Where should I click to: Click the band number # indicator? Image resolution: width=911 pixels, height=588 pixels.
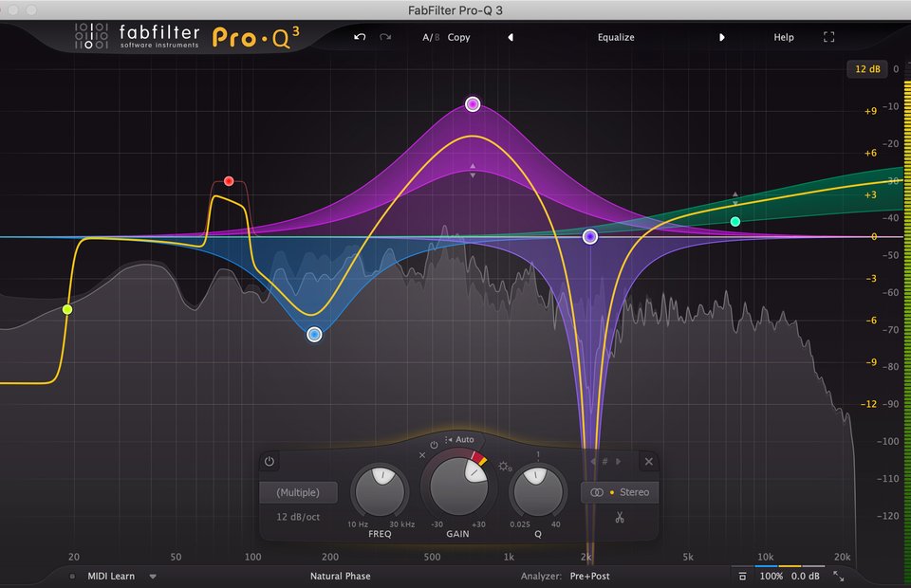604,462
